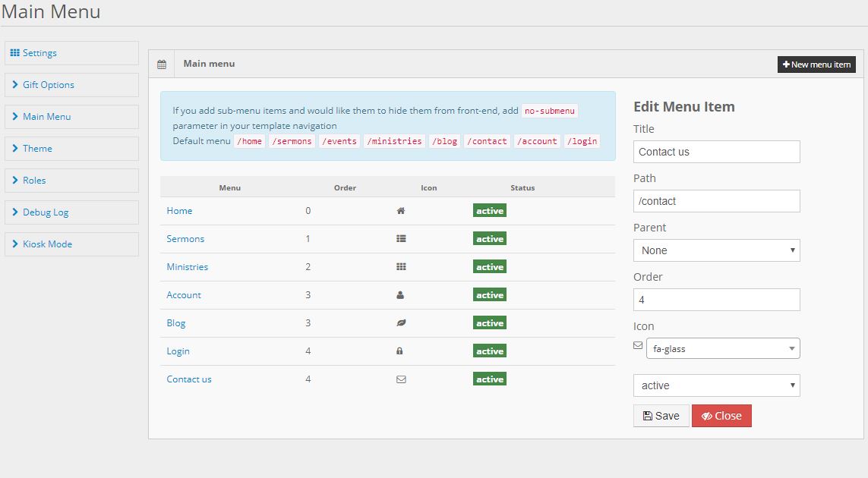Click the lock icon in Login row
This screenshot has height=478, width=868.
point(400,351)
